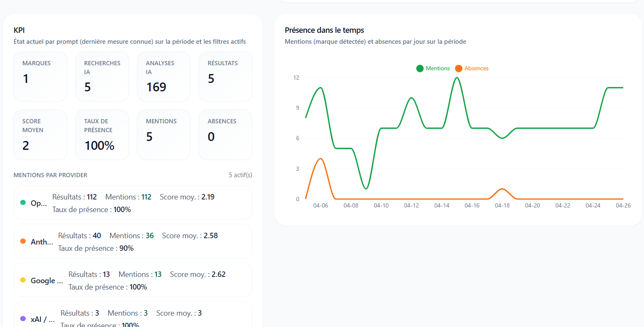Click the Analyses IA card showing 169

click(164, 77)
